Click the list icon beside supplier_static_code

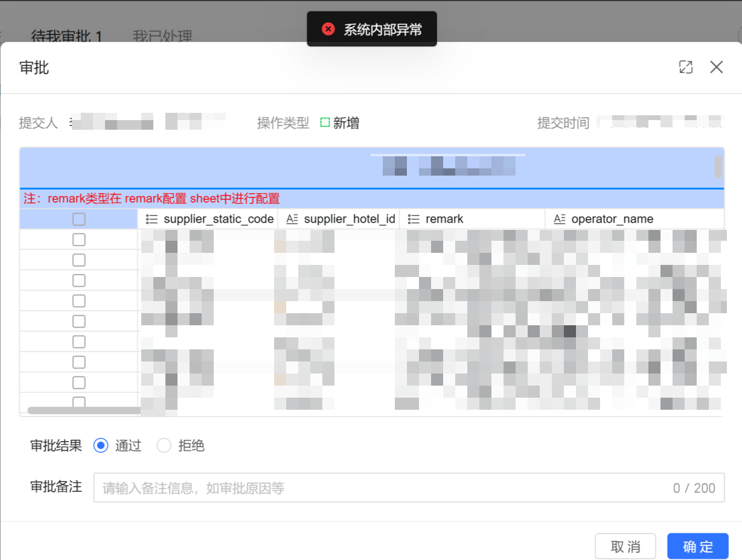pos(152,219)
